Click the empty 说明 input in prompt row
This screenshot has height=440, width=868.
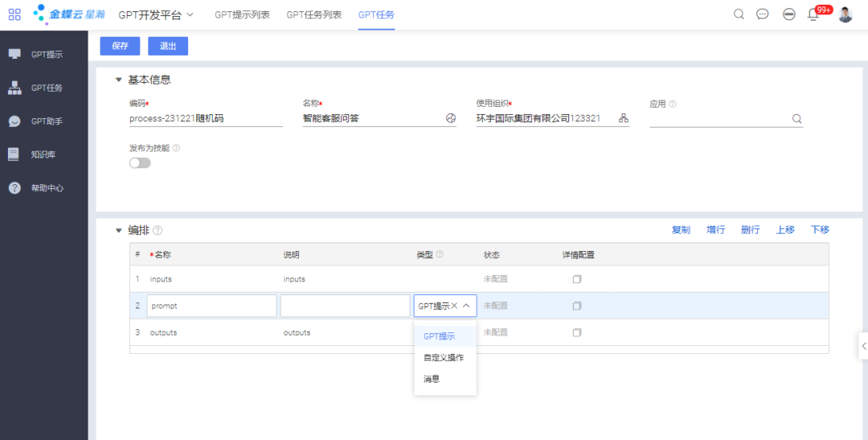click(x=346, y=306)
